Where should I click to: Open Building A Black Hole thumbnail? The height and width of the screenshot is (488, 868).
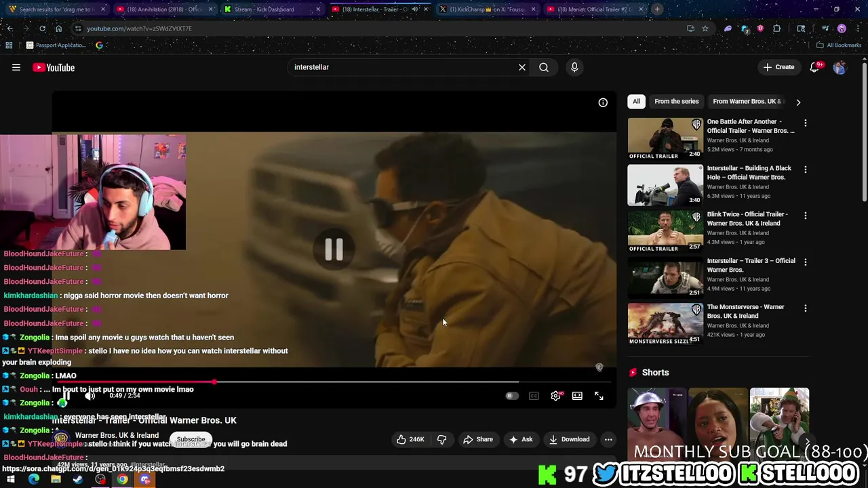coord(665,185)
